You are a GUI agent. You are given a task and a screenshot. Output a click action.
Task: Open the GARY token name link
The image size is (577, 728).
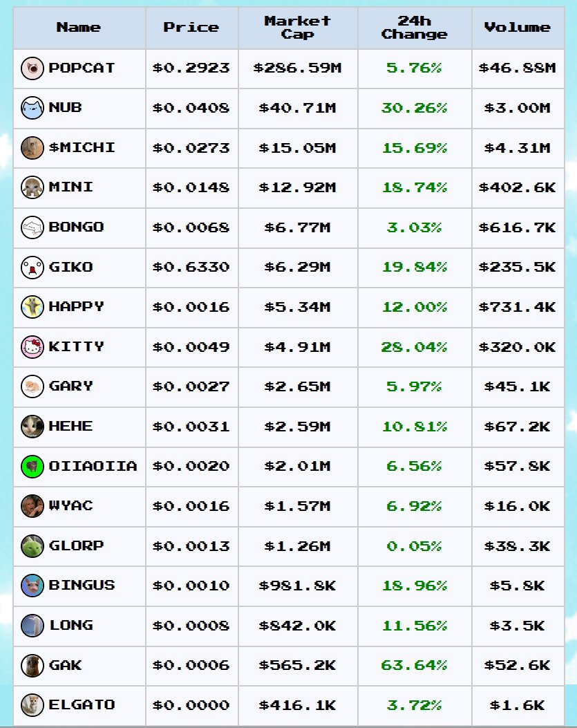(x=70, y=386)
